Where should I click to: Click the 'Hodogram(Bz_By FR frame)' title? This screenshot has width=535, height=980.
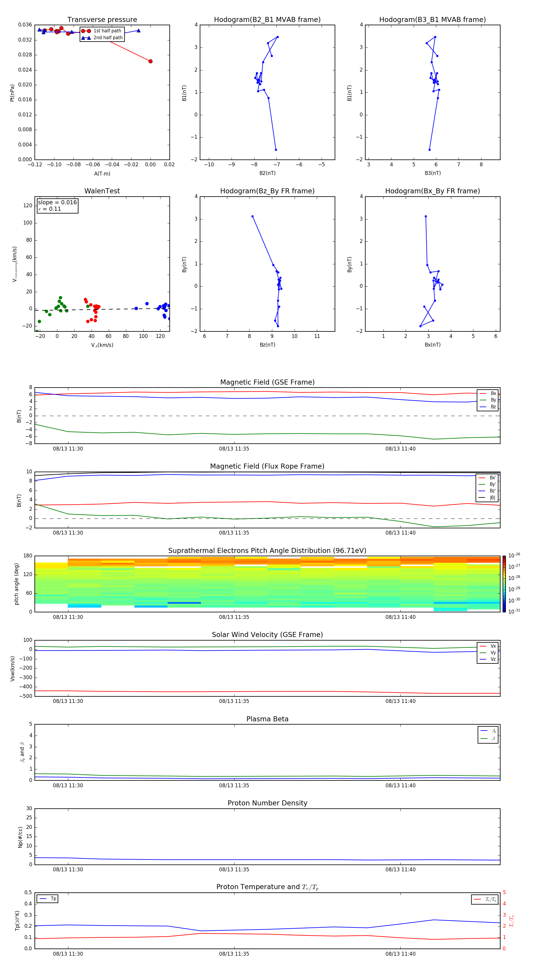(x=267, y=191)
